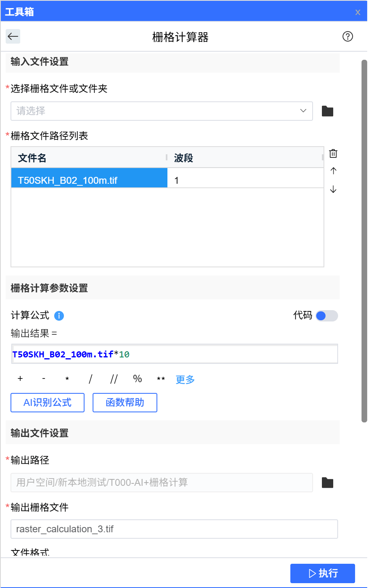Insert the floor division // operator
The width and height of the screenshot is (368, 588).
114,379
